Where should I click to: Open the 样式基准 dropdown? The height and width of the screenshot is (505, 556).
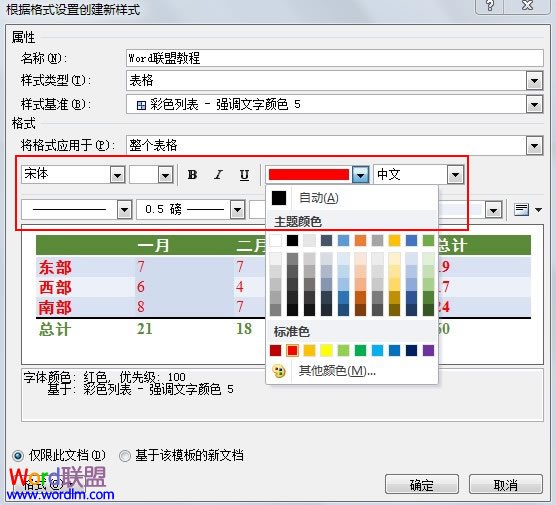click(x=534, y=105)
